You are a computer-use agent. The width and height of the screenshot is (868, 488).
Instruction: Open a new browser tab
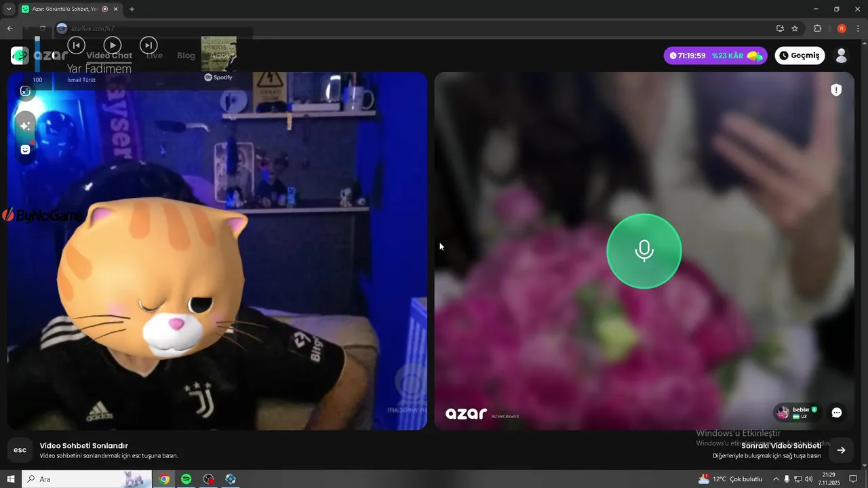pyautogui.click(x=132, y=9)
